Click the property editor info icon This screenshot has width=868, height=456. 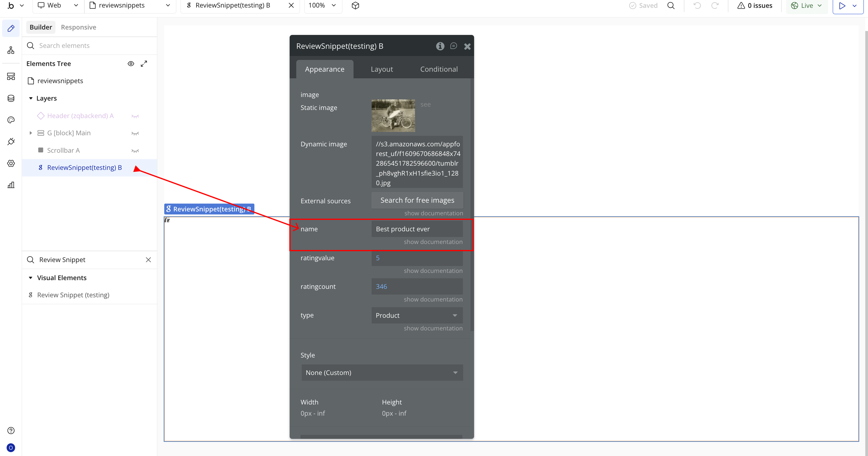pos(440,46)
